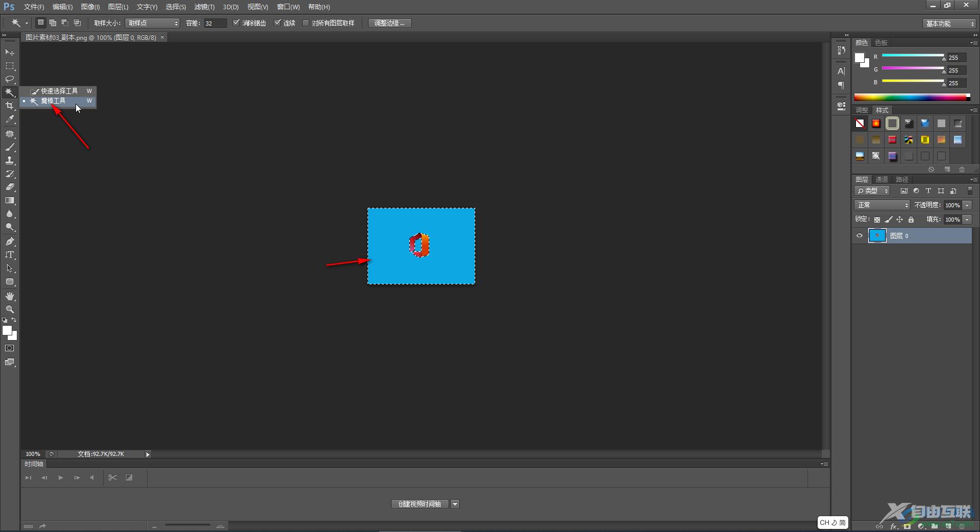Click New Selection mode icon

[x=41, y=22]
